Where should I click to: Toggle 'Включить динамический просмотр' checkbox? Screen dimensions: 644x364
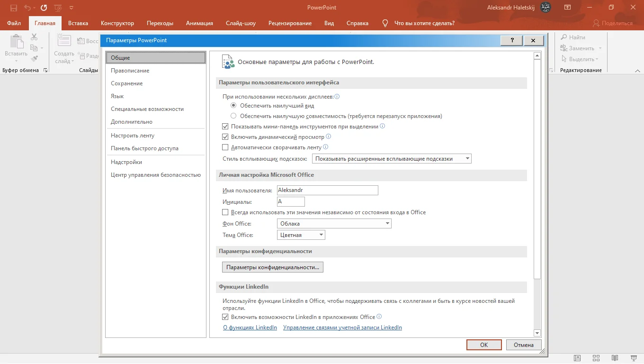coord(225,137)
